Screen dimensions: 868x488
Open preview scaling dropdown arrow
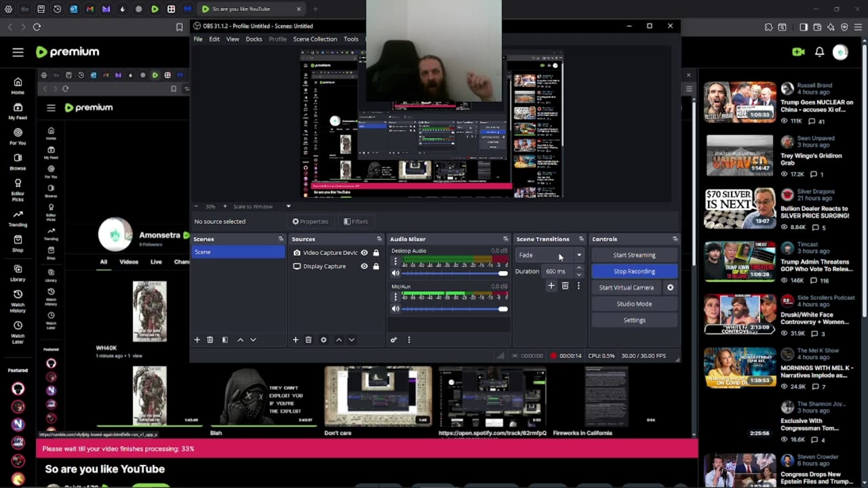pyautogui.click(x=288, y=206)
